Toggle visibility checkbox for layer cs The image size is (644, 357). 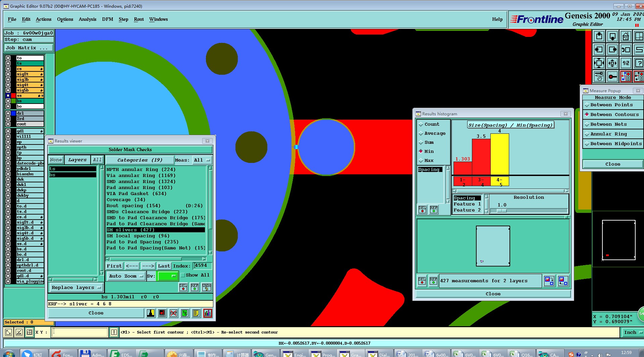click(8, 69)
